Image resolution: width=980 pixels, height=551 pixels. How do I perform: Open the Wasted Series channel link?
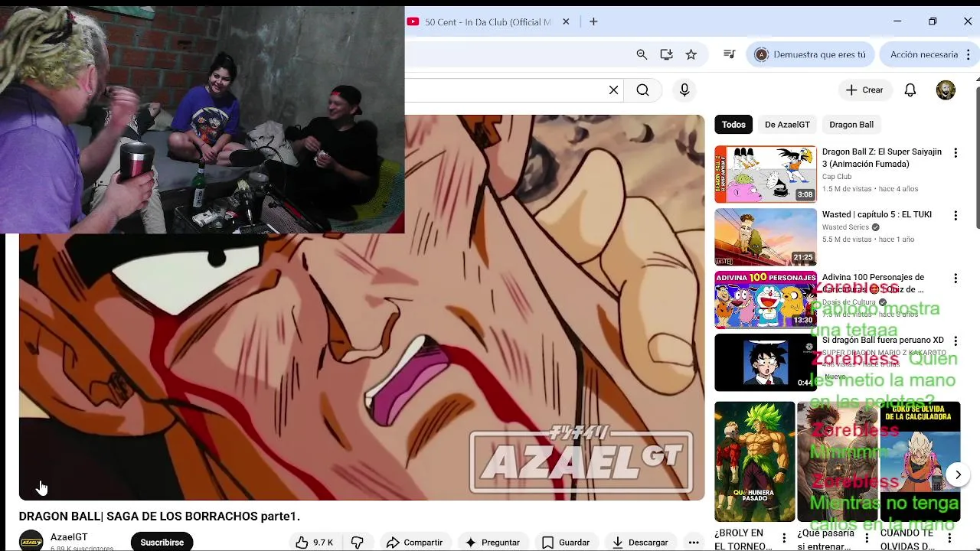point(845,227)
